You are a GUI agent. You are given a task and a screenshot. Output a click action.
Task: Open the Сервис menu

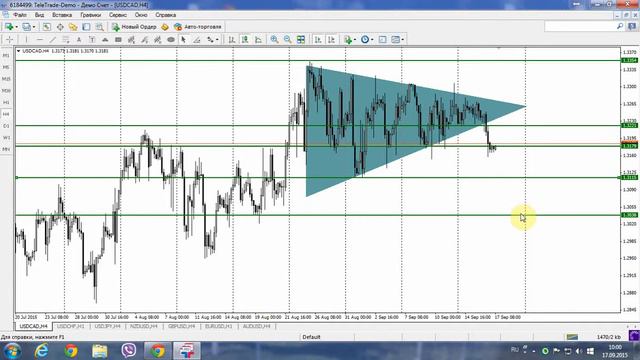118,15
